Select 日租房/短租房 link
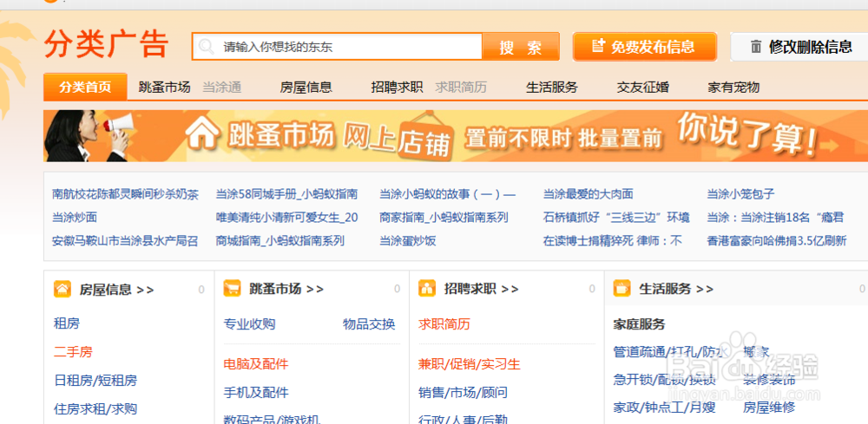The image size is (868, 424). [x=95, y=381]
